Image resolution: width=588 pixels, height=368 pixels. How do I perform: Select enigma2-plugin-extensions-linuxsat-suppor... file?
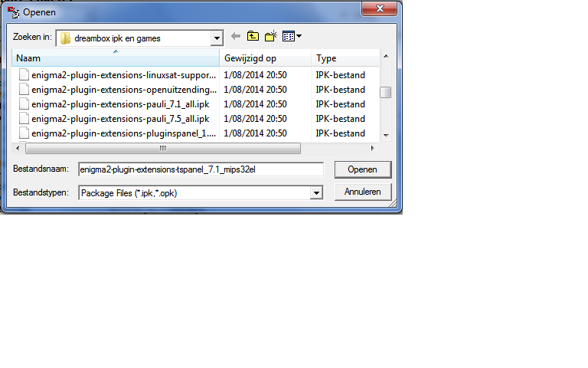pos(124,75)
